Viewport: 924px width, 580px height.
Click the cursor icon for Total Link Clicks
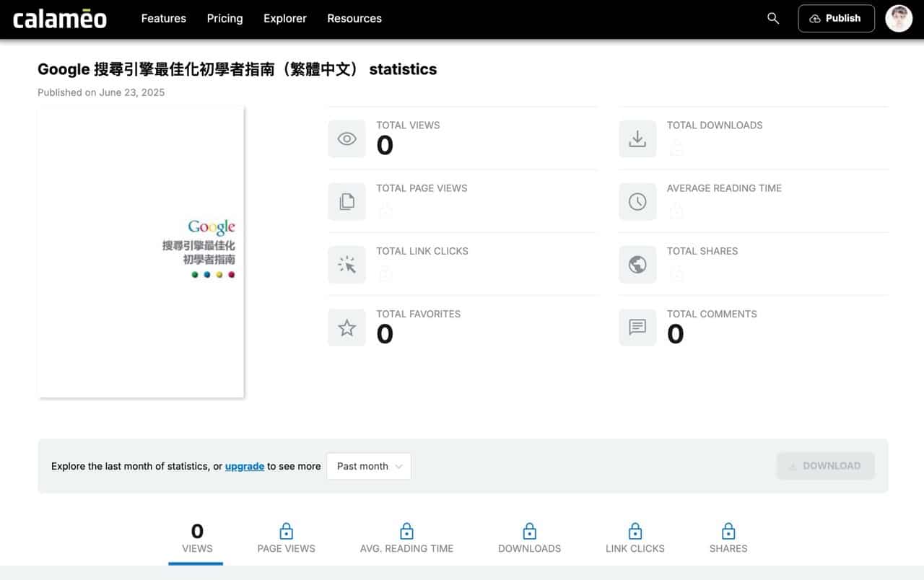[346, 265]
